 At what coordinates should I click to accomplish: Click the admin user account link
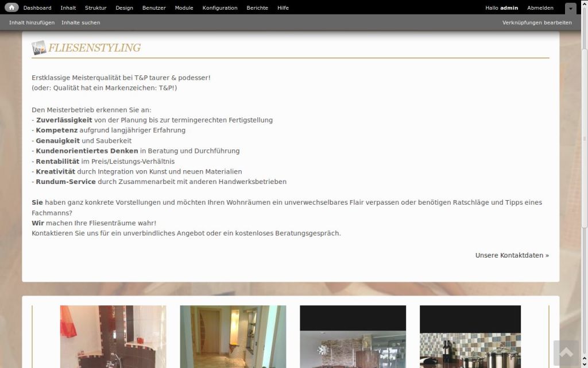click(509, 8)
